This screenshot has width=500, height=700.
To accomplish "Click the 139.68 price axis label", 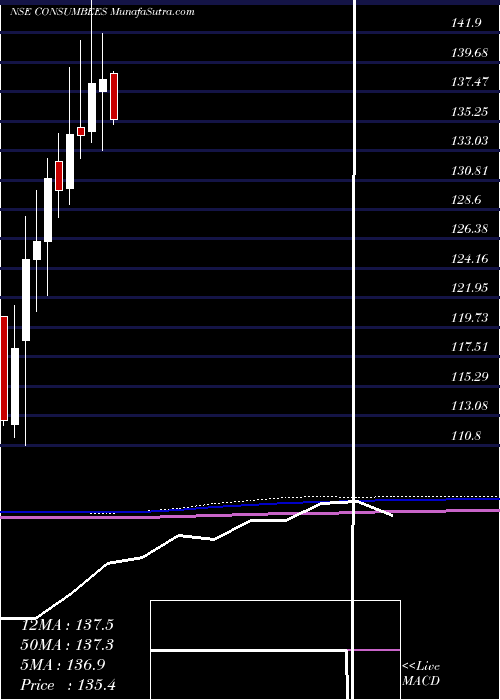I will point(469,53).
